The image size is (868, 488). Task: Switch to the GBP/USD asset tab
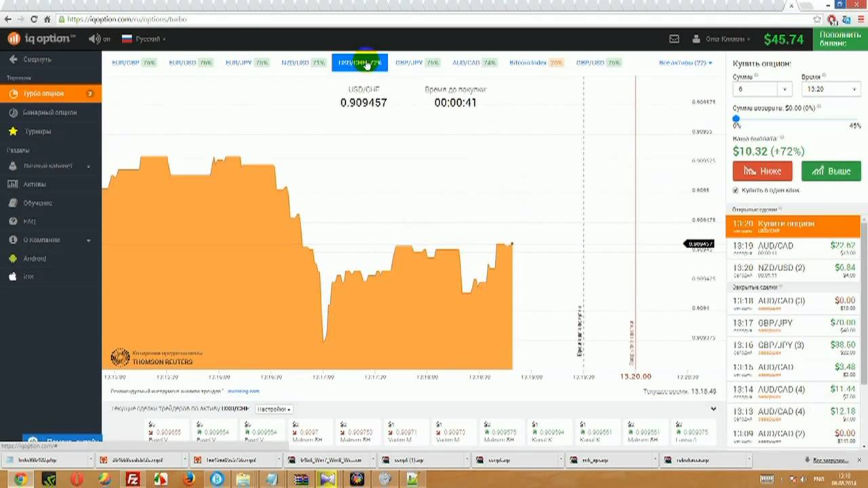pyautogui.click(x=599, y=62)
